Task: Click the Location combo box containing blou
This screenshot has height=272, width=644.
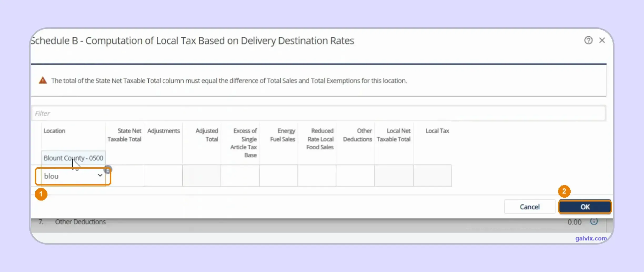Action: tap(73, 176)
